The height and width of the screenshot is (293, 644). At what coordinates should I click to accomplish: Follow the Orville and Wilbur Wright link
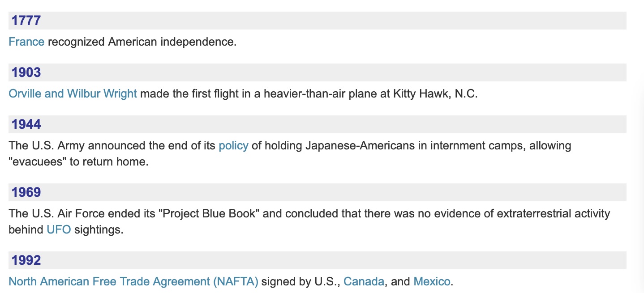coord(73,94)
